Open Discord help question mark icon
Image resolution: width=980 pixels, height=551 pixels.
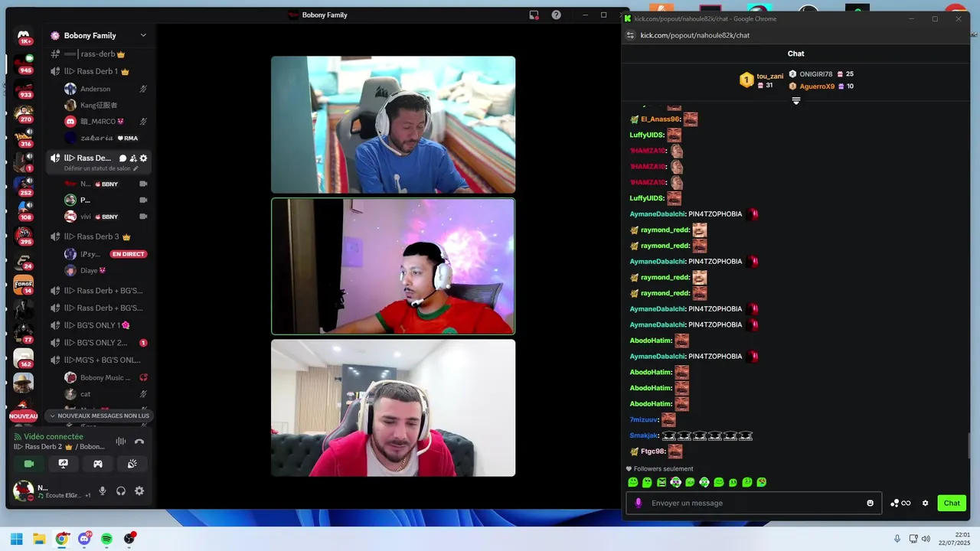point(556,15)
